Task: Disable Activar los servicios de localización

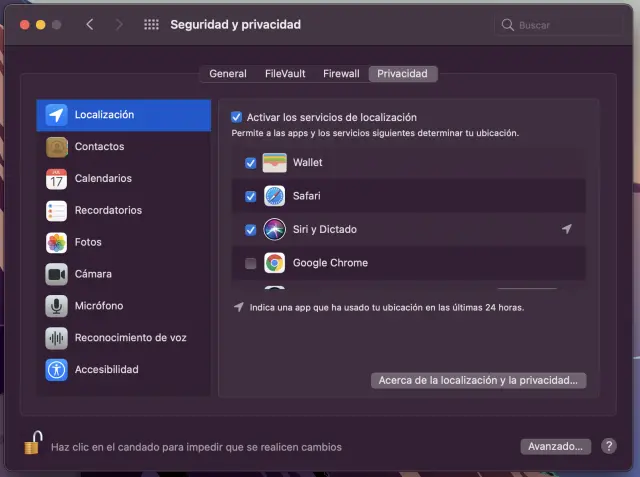Action: 236,118
